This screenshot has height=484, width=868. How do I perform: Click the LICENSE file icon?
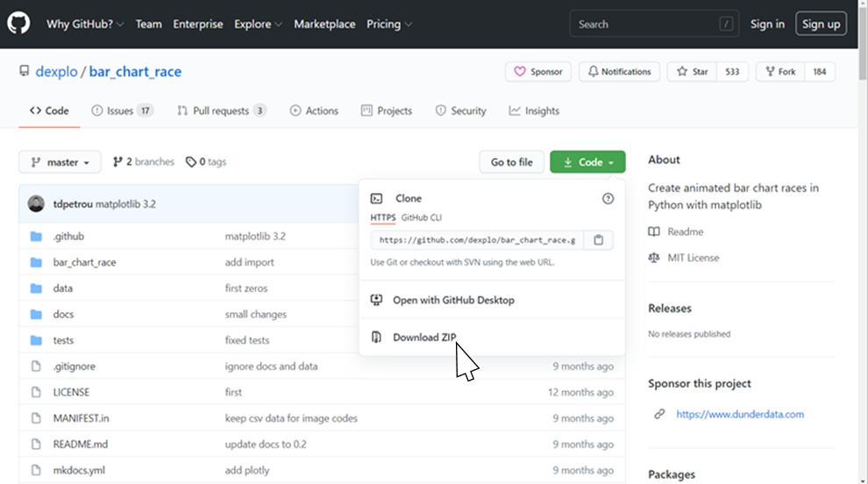[36, 392]
